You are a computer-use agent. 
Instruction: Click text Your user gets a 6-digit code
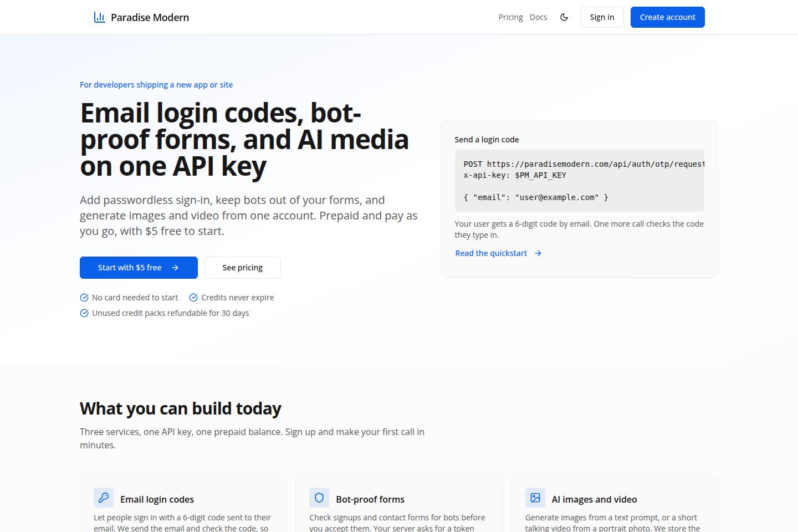point(579,229)
